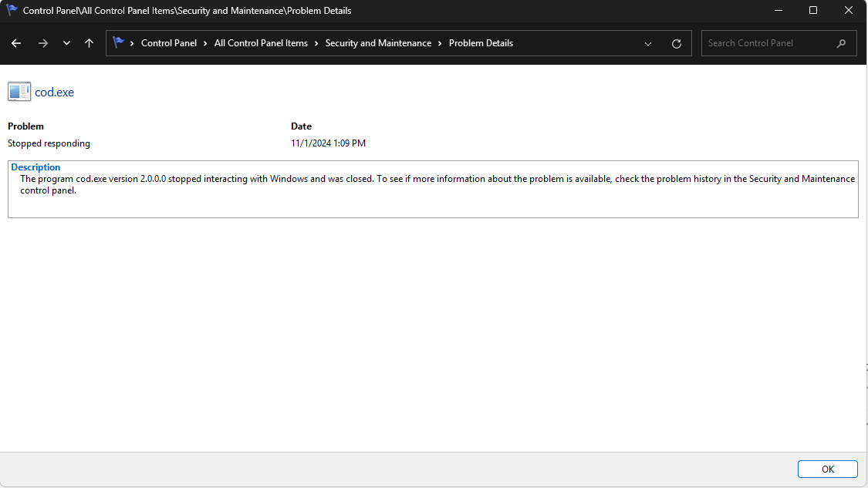The image size is (868, 488).
Task: Expand chevron before Control Panel breadcrumb
Action: point(132,43)
